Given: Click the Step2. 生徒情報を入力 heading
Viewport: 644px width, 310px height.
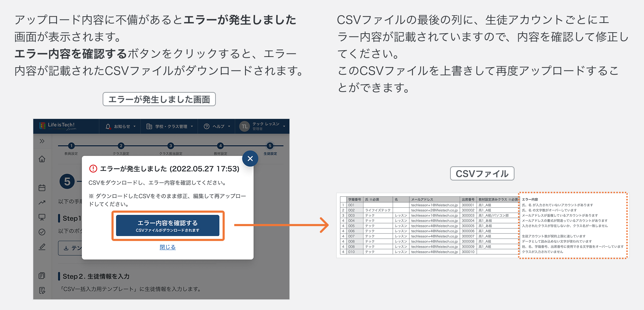Looking at the screenshot, I should tap(96, 276).
